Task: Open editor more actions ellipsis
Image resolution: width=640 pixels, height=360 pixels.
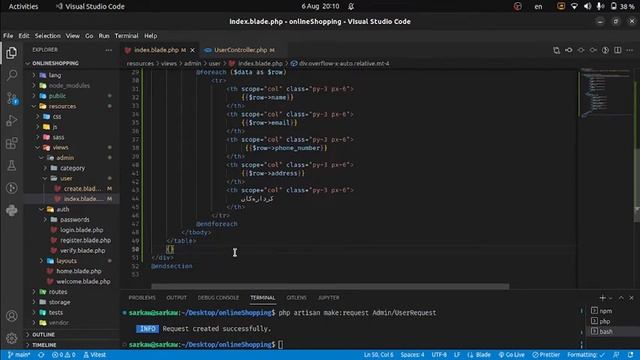Action: 630,50
